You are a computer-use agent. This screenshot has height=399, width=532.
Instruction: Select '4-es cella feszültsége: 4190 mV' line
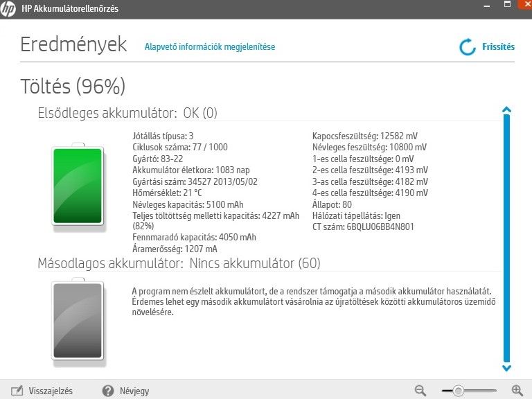pos(370,193)
